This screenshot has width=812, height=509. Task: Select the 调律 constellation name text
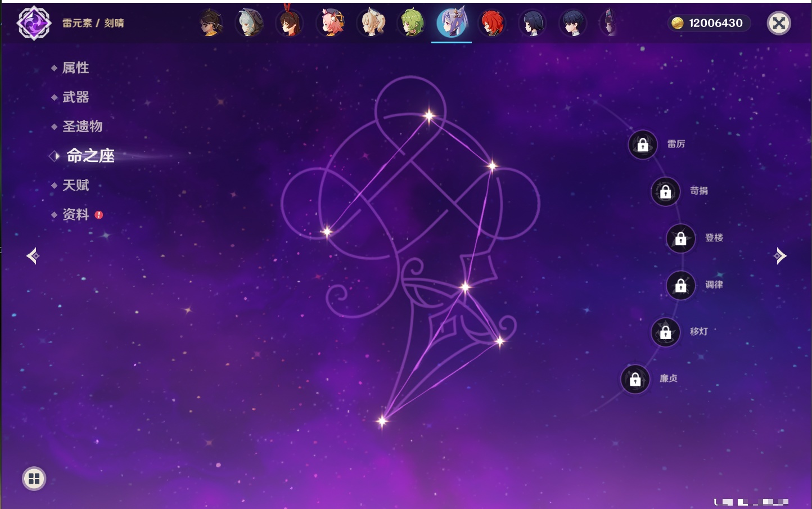714,285
